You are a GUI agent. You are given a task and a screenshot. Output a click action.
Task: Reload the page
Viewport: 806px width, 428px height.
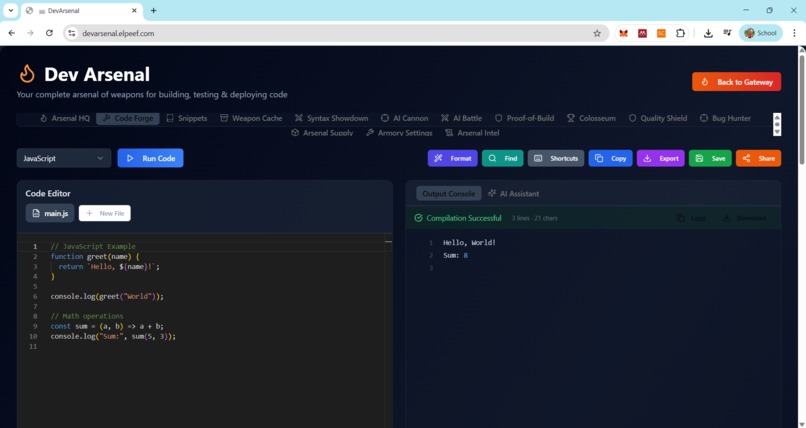49,33
